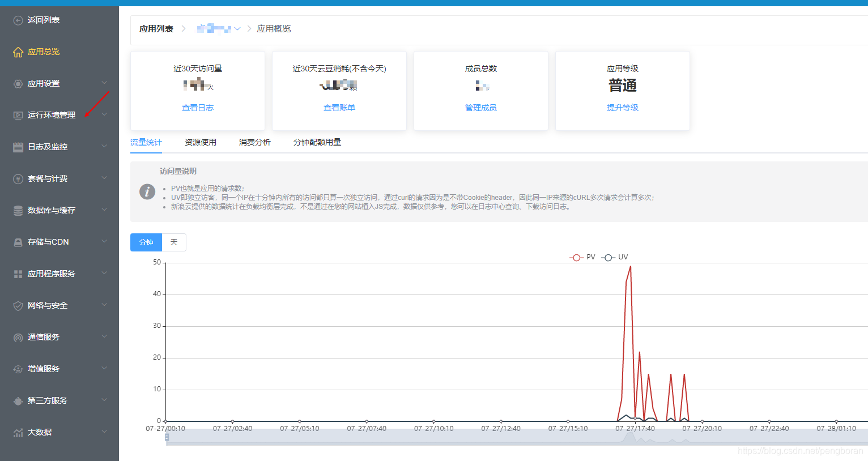Click the 访问量说明 heading
This screenshot has width=868, height=461.
tap(178, 171)
